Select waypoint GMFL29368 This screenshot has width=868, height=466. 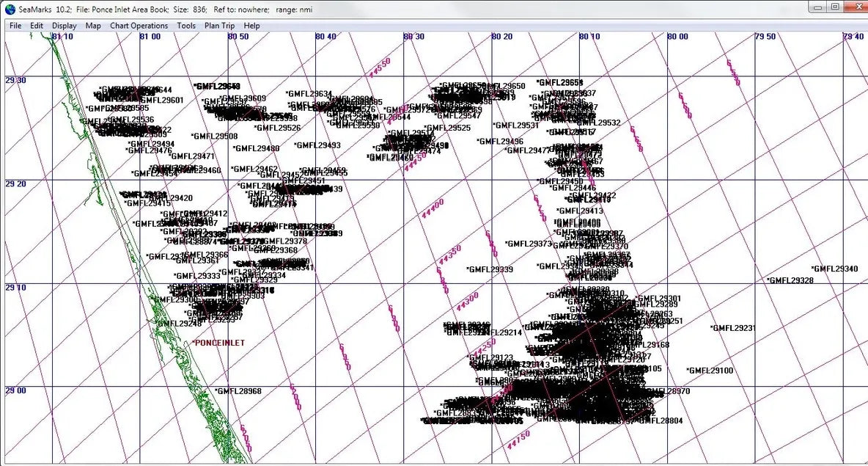(x=276, y=250)
